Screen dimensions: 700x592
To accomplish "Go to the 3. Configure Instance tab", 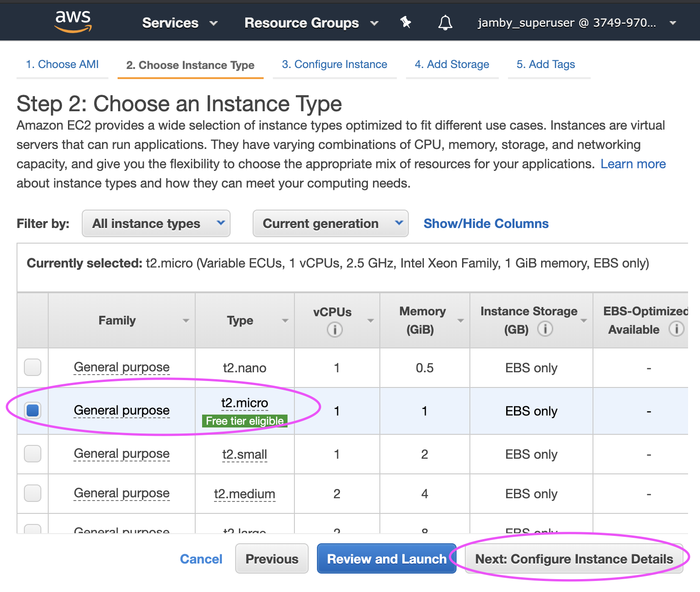I will pyautogui.click(x=334, y=64).
